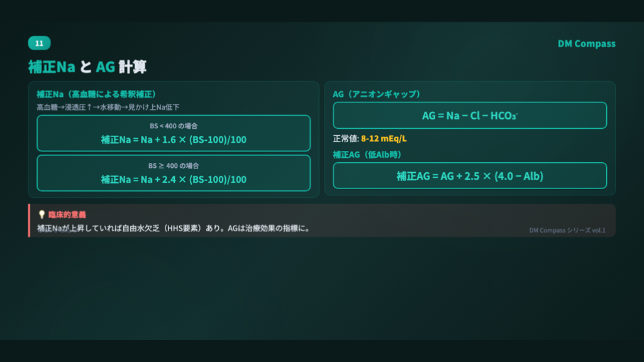Select the 補正Na（高血糖による希釈補正）heading
The image size is (644, 362).
click(96, 94)
